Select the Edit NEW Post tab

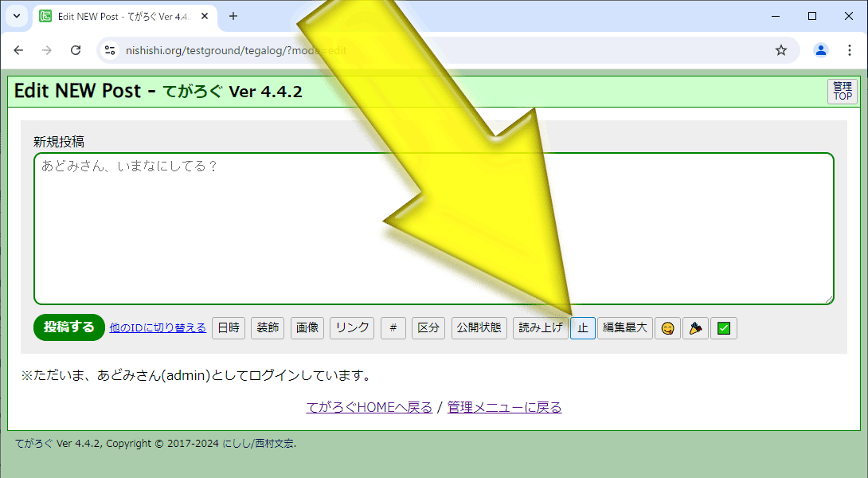[124, 17]
